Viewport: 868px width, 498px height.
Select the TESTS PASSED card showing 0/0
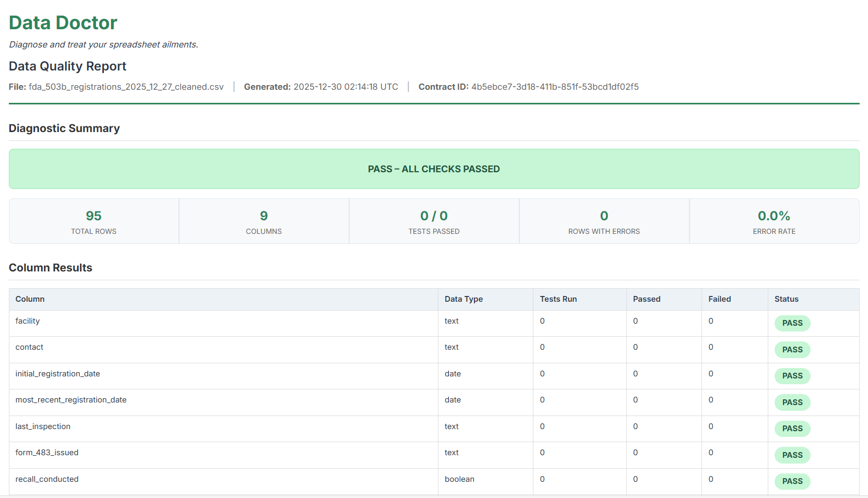point(434,221)
